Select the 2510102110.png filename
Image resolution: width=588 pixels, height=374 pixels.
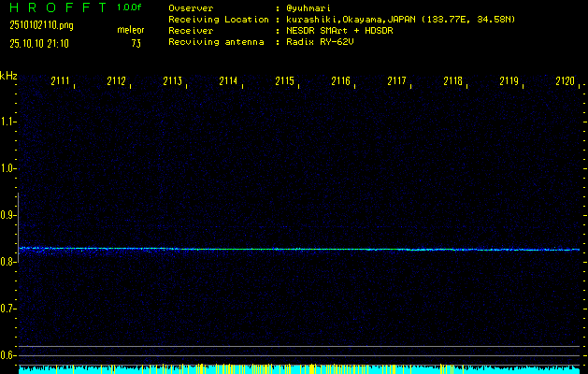point(40,25)
